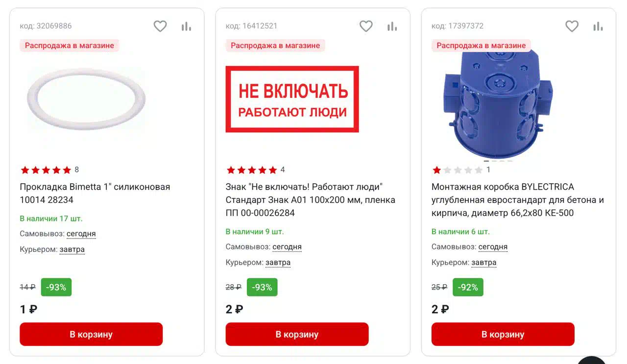
Task: Compare Bimetta gasket using bar chart icon
Action: click(186, 26)
